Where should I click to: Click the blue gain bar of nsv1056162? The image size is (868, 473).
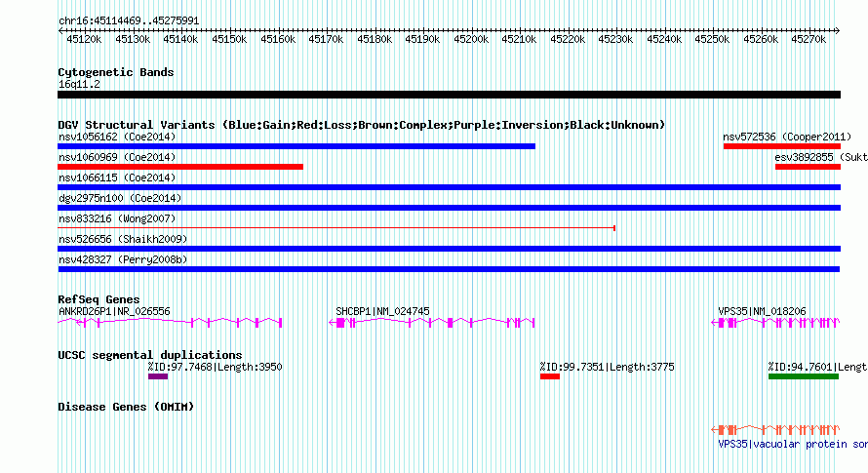point(296,146)
